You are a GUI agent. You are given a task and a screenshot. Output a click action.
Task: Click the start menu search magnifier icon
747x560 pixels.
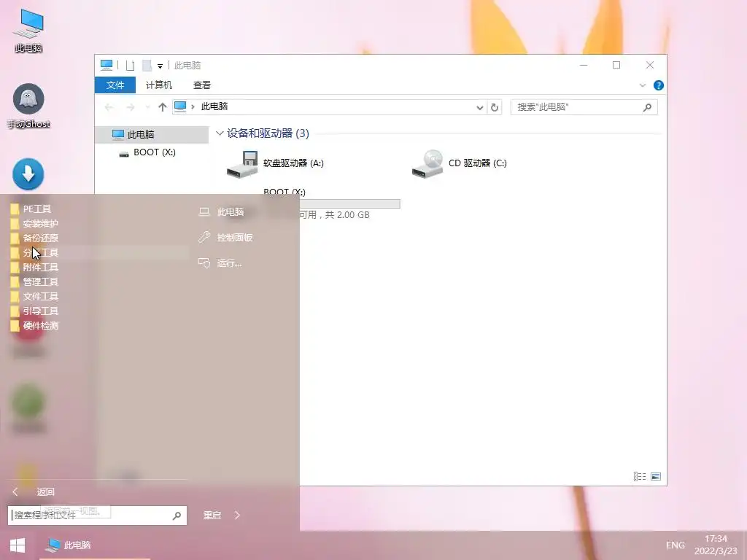pyautogui.click(x=177, y=516)
